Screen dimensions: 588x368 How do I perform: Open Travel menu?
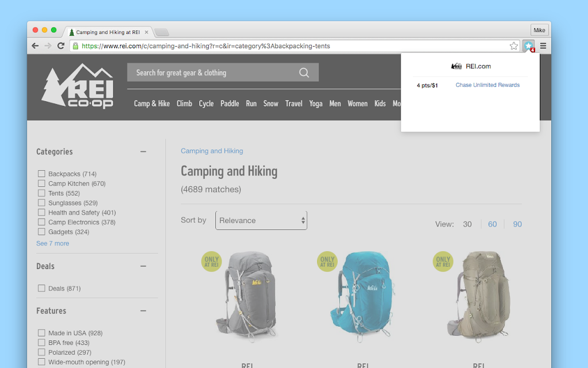point(293,103)
